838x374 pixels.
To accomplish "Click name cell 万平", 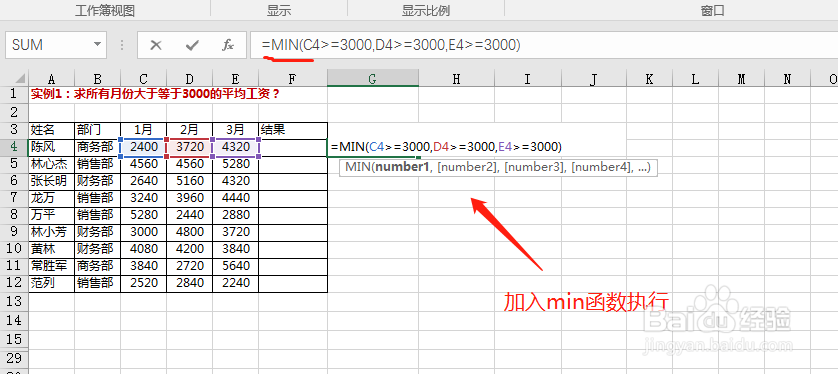I will click(51, 215).
